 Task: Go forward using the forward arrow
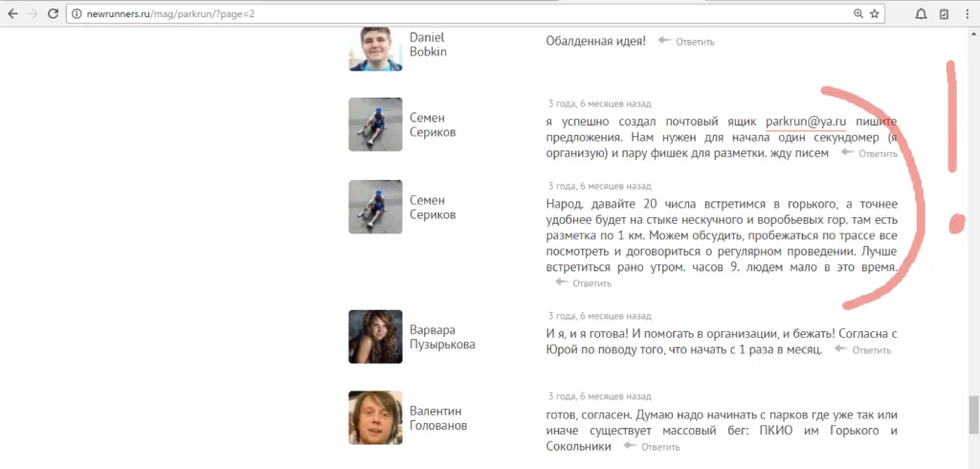pos(33,13)
